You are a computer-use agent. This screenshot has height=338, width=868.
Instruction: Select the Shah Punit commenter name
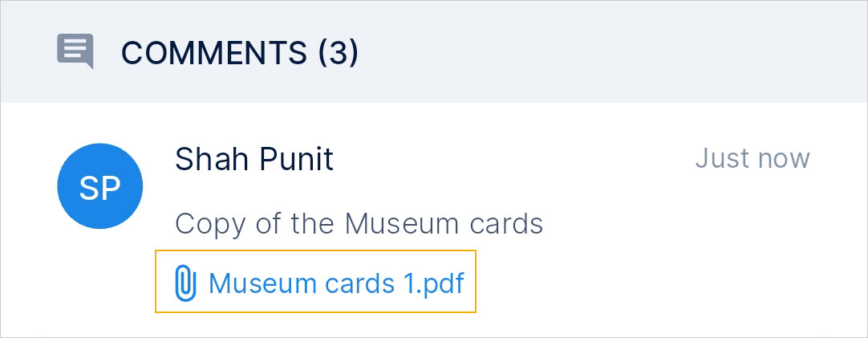pyautogui.click(x=254, y=159)
